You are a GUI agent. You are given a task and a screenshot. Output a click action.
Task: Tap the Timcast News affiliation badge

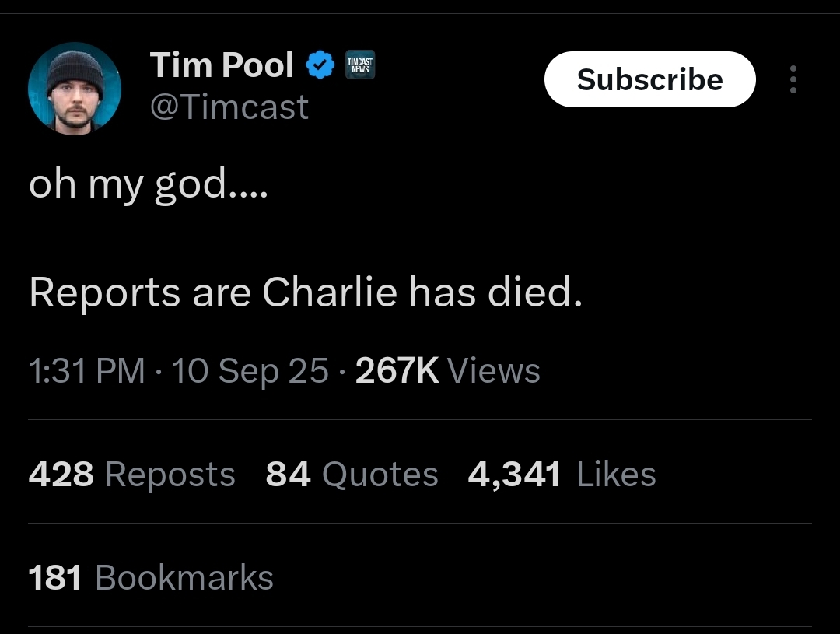(359, 65)
